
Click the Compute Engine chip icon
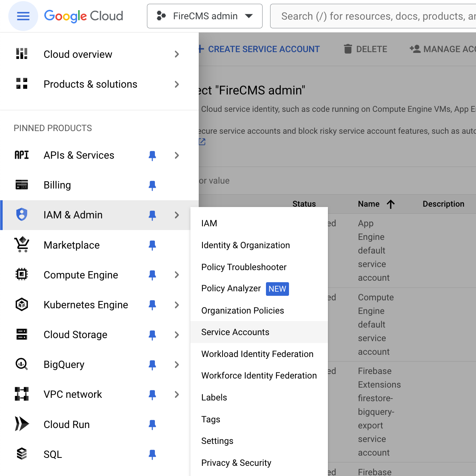tap(22, 275)
